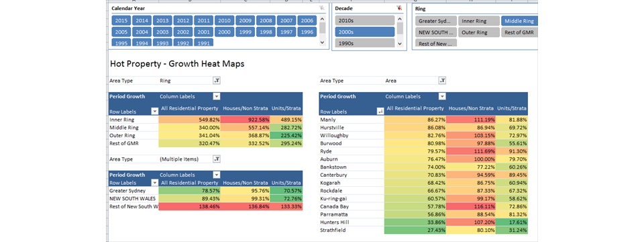This screenshot has height=242, width=644.
Task: Click the 100.00% Auburn houses cell
Action: tap(471, 159)
